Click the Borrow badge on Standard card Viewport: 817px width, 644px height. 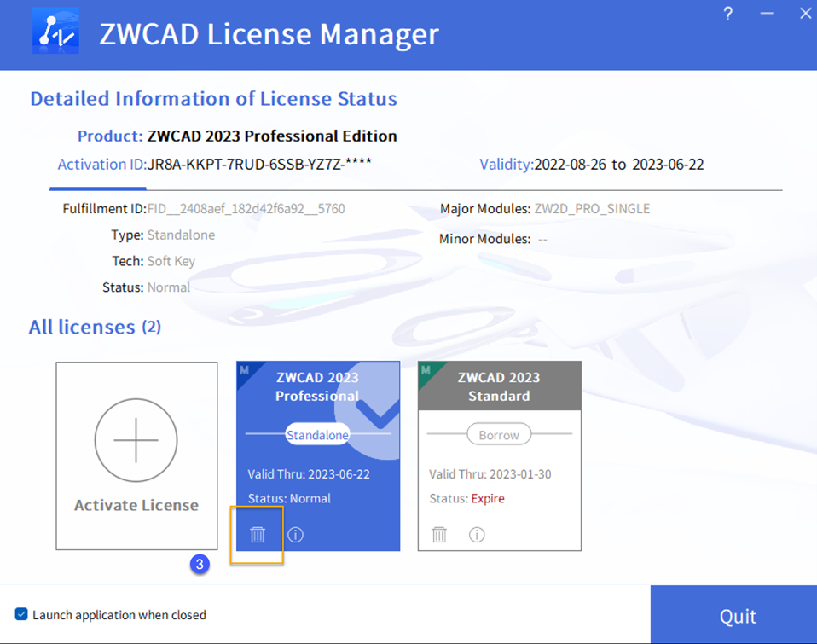tap(499, 434)
